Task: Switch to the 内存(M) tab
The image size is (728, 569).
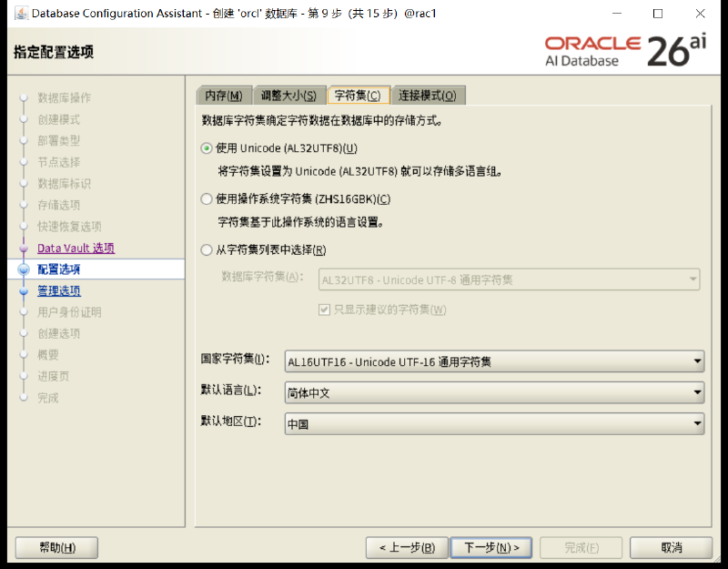Action: pos(224,96)
